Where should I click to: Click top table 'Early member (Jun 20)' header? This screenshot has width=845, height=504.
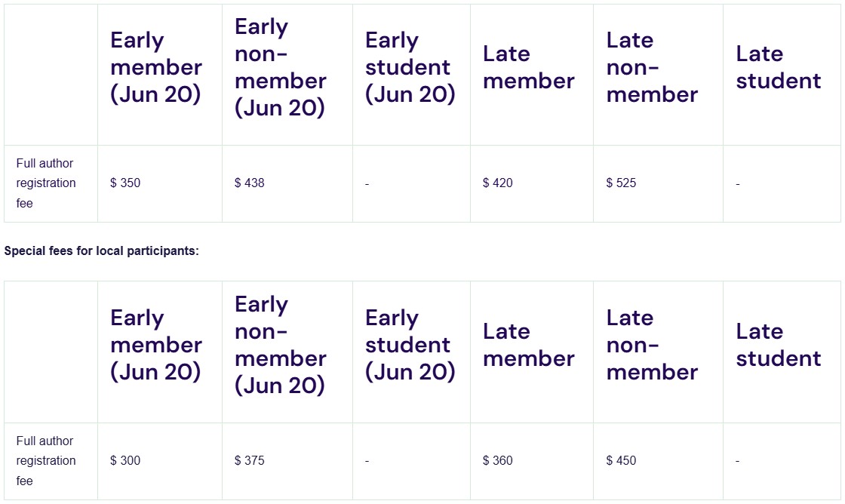point(156,67)
